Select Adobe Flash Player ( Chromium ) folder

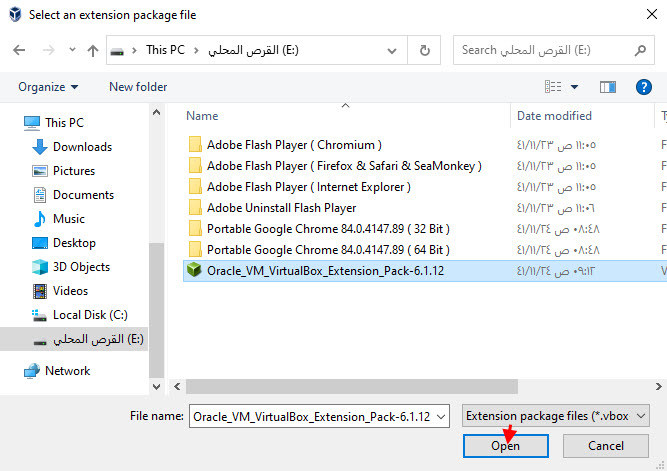294,145
